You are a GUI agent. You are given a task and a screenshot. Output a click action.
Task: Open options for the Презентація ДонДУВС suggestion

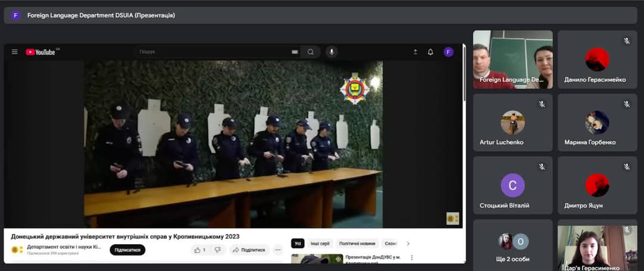point(411,258)
